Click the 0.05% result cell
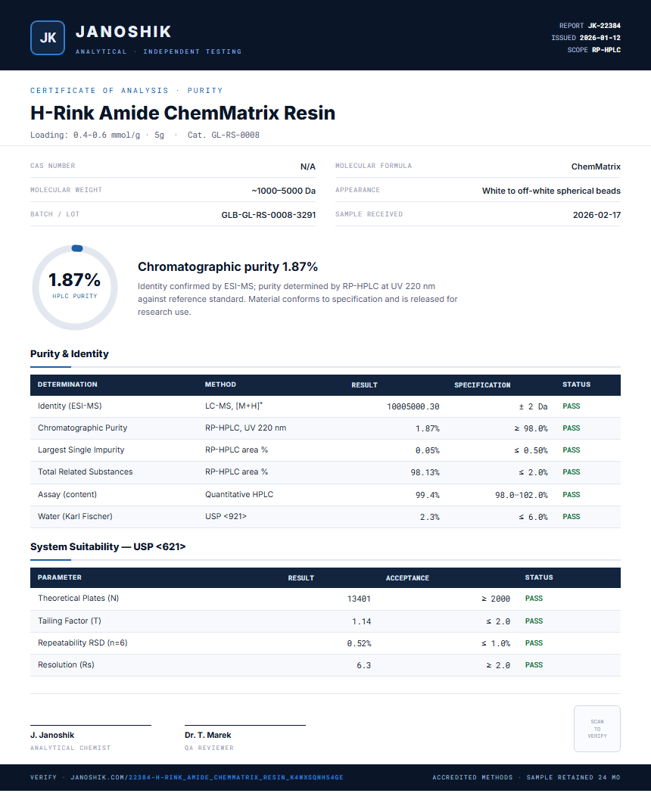 [x=427, y=450]
